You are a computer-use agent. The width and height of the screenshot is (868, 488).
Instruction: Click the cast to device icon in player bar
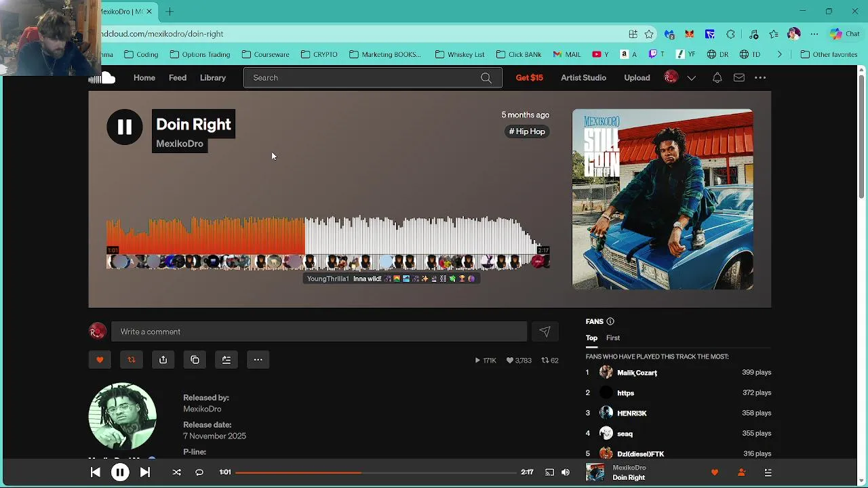[549, 472]
